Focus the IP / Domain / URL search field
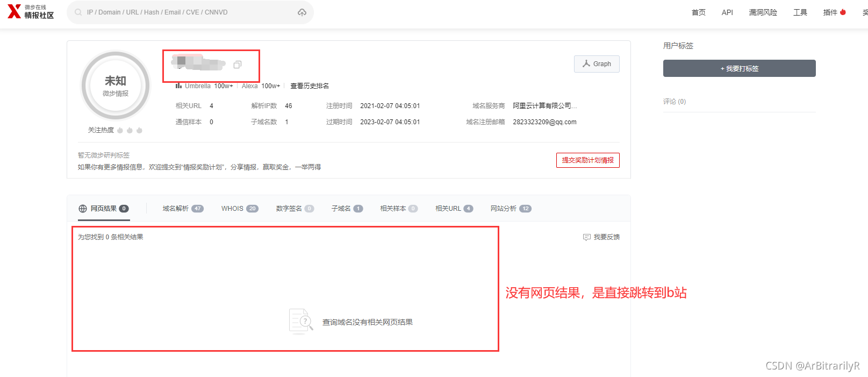 (190, 12)
